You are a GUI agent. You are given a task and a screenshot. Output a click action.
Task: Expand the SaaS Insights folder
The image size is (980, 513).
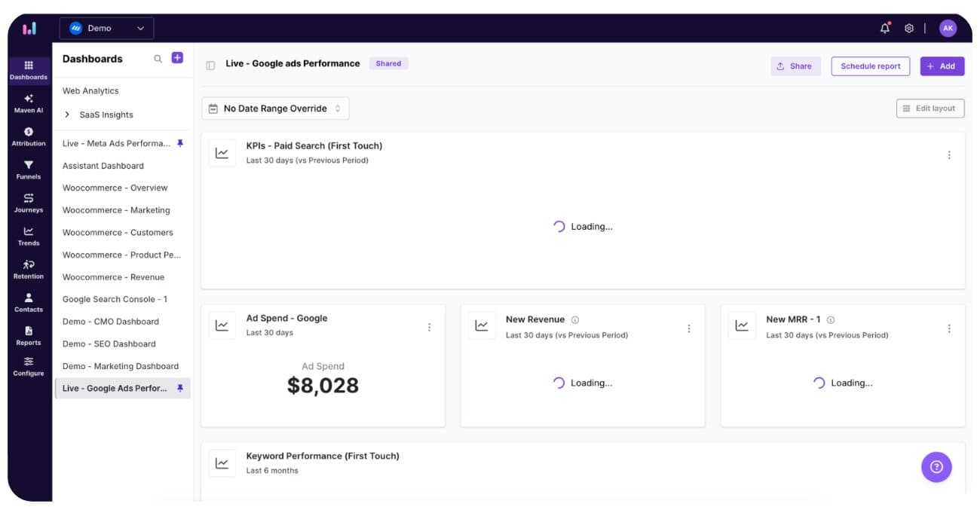[x=67, y=115]
